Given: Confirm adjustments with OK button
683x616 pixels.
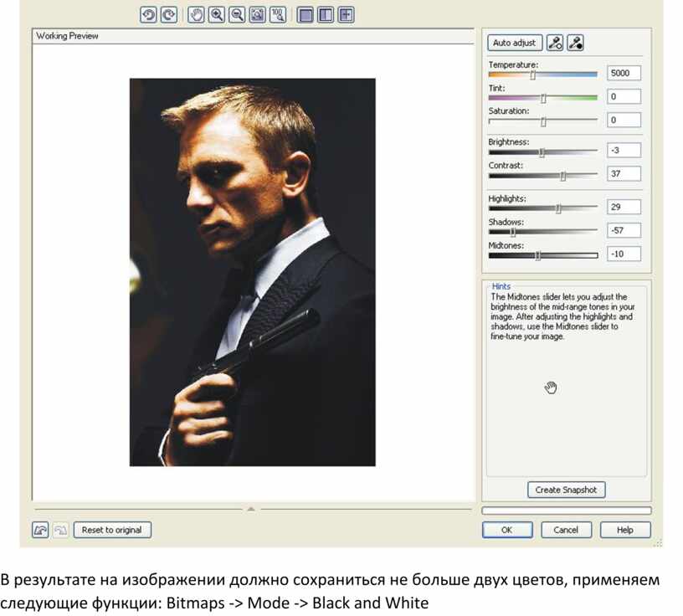Looking at the screenshot, I should (507, 530).
